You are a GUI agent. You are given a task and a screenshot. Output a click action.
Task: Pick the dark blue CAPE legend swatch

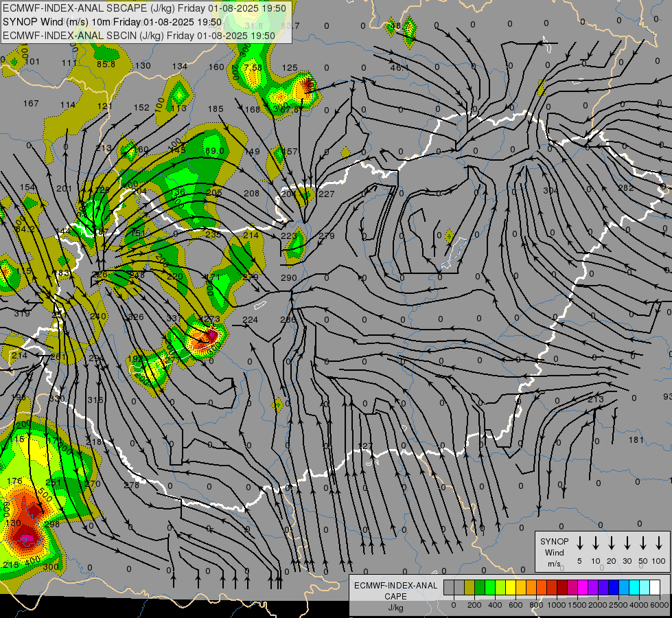coord(614,588)
